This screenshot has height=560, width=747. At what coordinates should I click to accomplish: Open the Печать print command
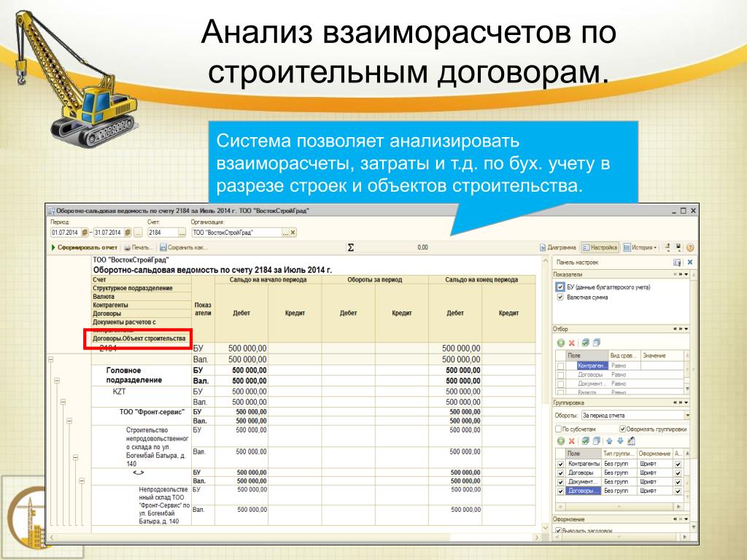138,248
